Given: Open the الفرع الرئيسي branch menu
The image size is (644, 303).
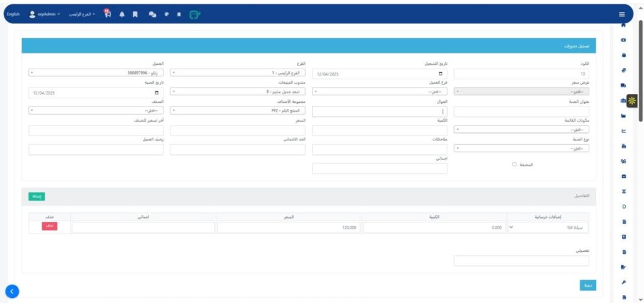Looking at the screenshot, I should pos(82,14).
